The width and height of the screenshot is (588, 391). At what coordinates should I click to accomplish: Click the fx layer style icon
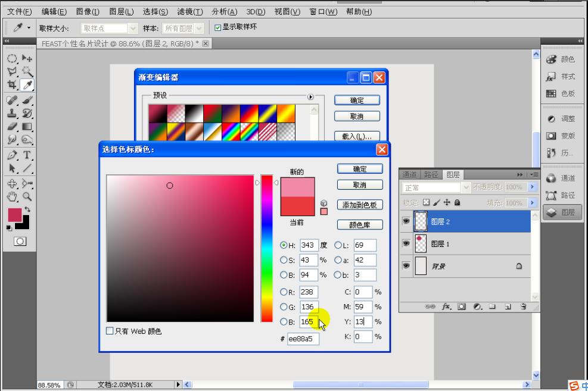(x=445, y=306)
